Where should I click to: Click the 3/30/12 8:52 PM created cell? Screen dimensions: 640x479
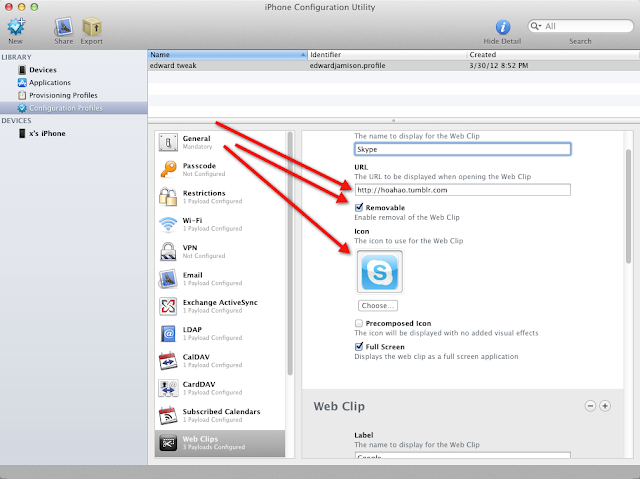click(x=499, y=65)
